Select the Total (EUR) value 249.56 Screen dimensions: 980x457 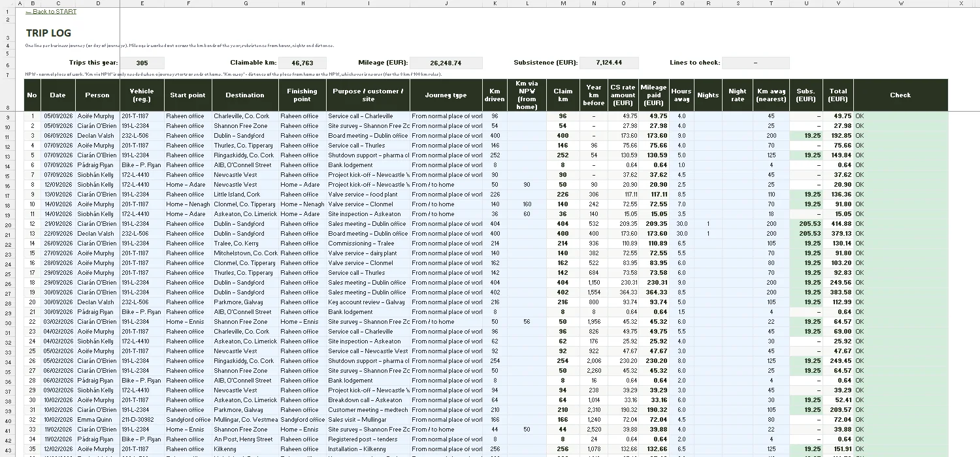pyautogui.click(x=838, y=283)
